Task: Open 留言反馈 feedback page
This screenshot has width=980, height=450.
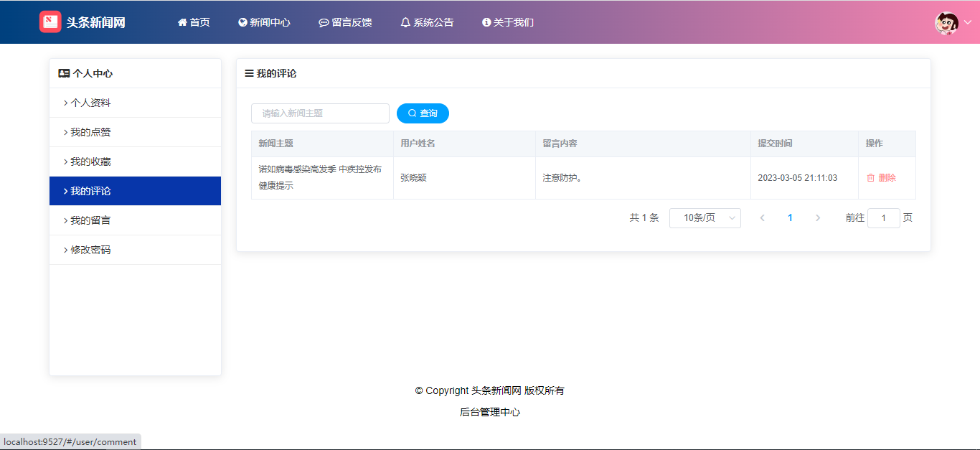Action: (x=345, y=22)
